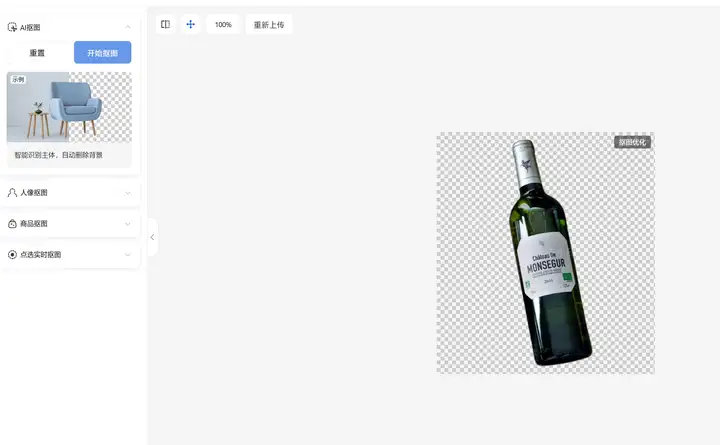This screenshot has height=445, width=720.
Task: Click the 抠图优化 button on image
Action: [x=632, y=142]
